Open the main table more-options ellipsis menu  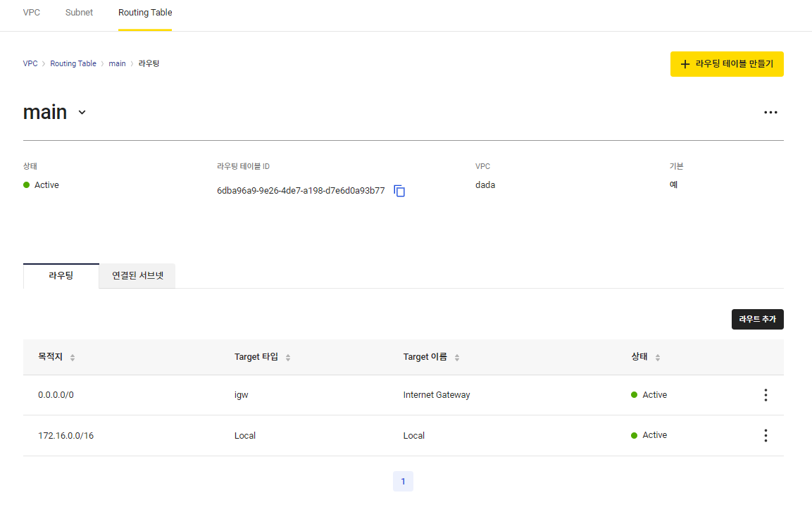pos(770,112)
